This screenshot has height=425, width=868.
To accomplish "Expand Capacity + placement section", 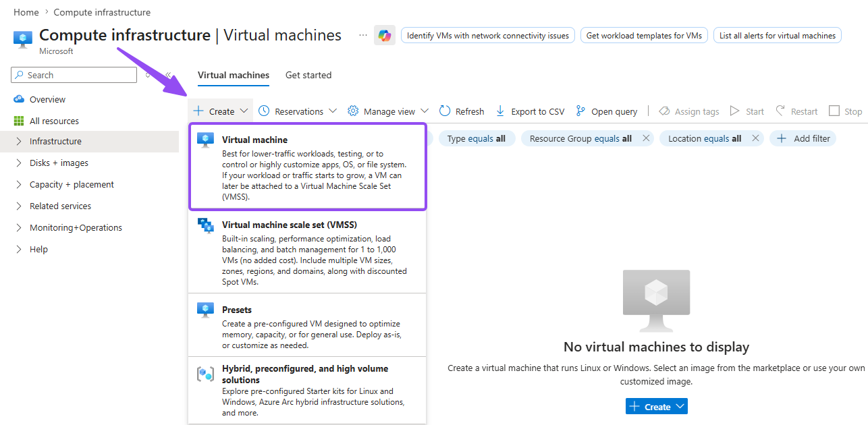I will tap(19, 184).
